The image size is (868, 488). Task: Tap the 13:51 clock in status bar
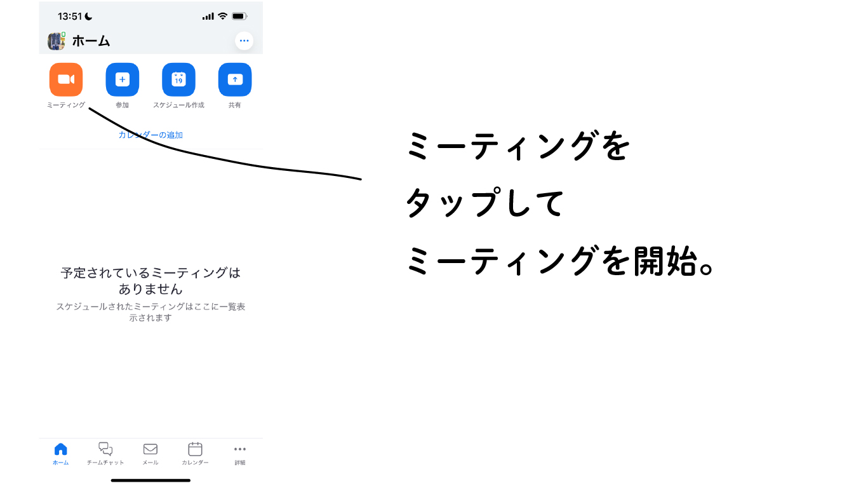pos(70,16)
